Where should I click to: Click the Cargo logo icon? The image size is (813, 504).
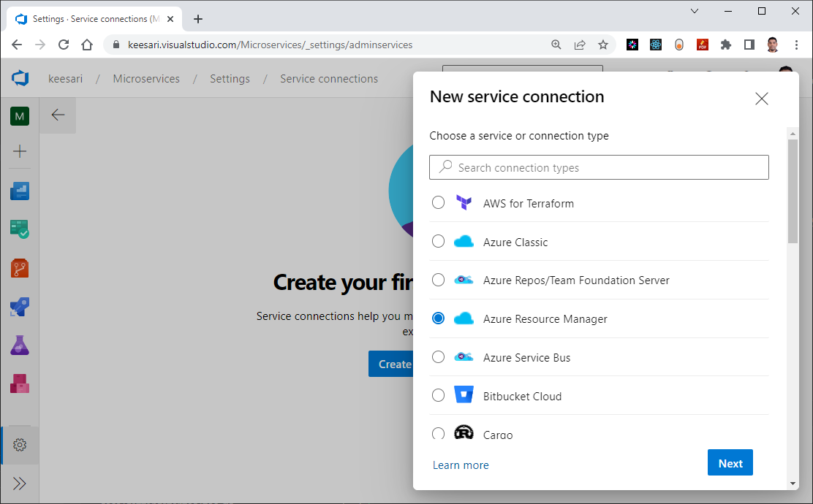[x=464, y=432]
